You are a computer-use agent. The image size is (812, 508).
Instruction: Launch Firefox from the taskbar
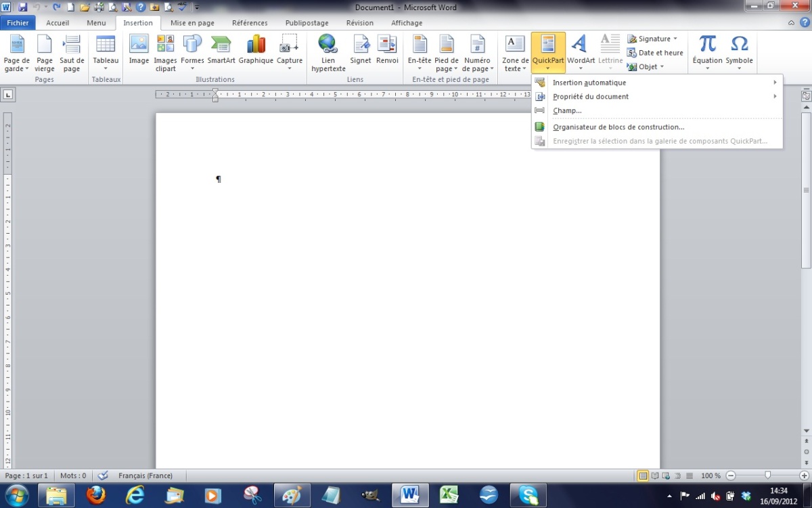pos(96,496)
